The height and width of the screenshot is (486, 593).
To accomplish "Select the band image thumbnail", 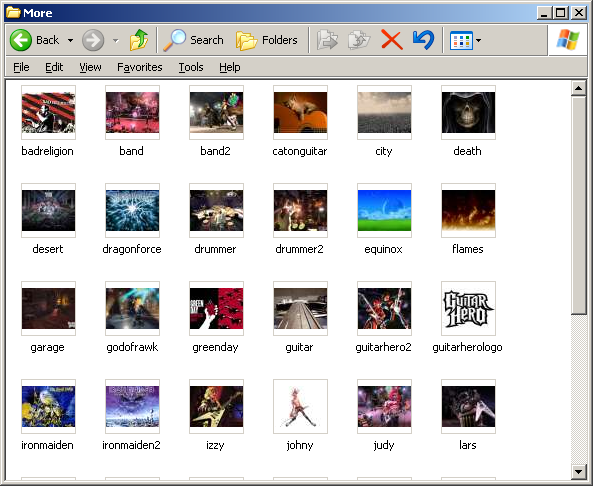I will [x=132, y=112].
